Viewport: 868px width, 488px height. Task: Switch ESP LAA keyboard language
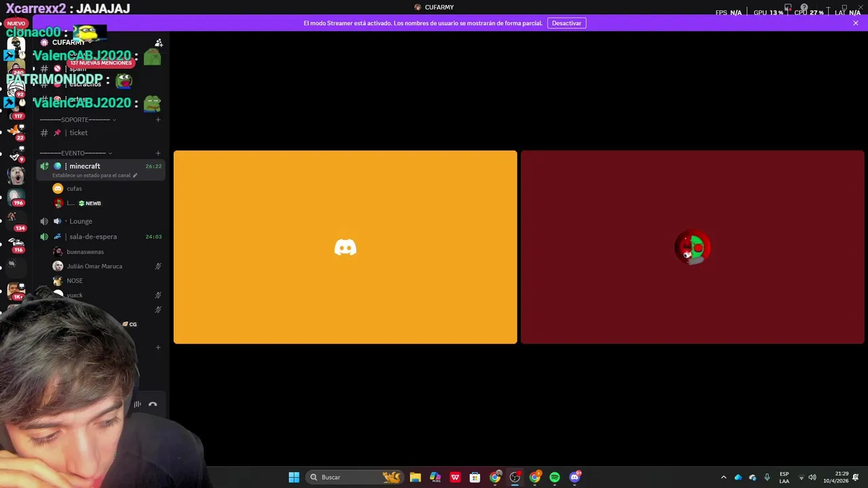tap(784, 477)
